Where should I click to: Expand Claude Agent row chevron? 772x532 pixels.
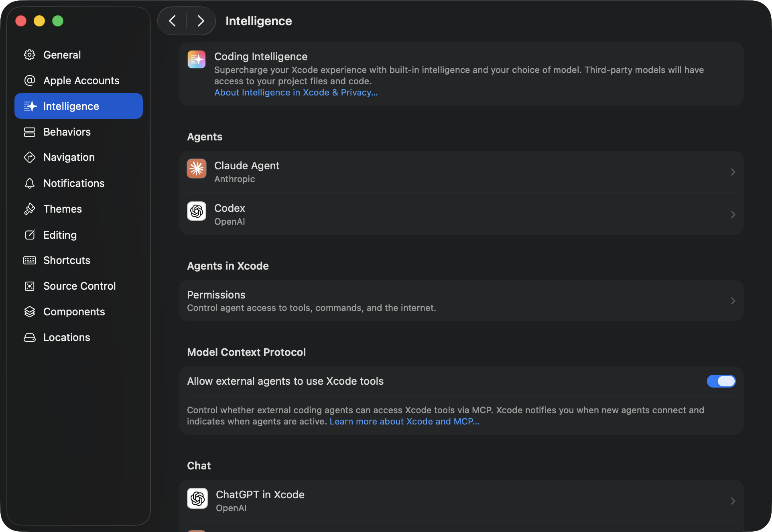click(x=733, y=172)
